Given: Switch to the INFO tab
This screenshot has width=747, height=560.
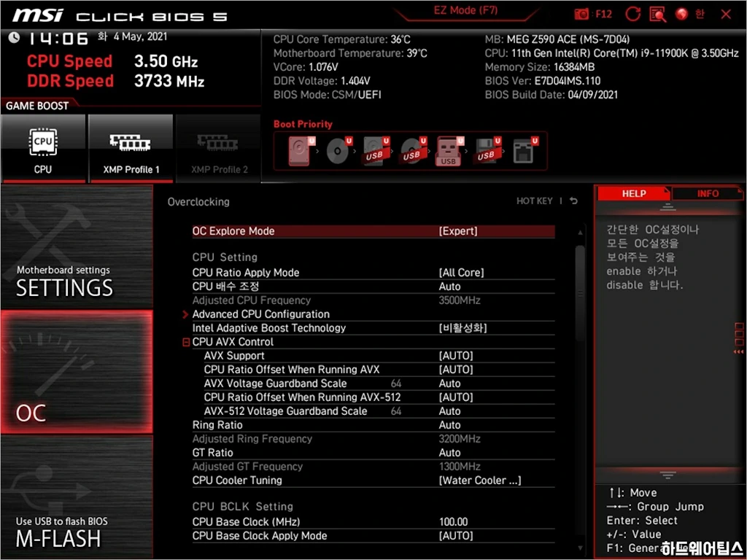Looking at the screenshot, I should click(x=708, y=193).
